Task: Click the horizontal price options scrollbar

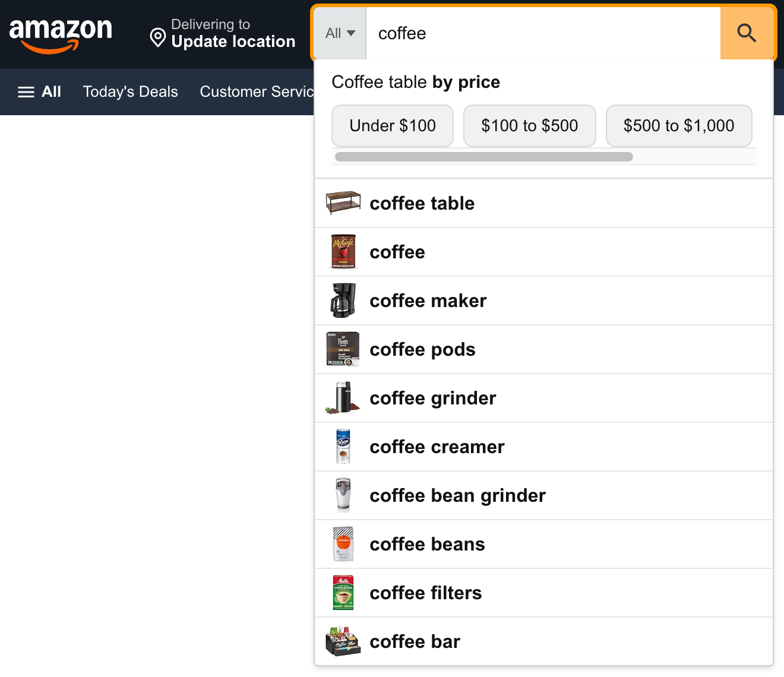Action: [x=484, y=157]
